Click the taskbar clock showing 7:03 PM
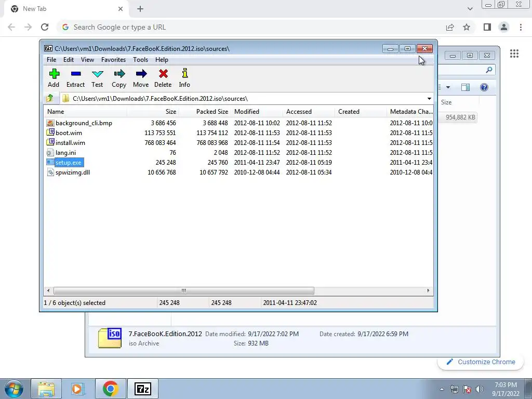 [506, 389]
